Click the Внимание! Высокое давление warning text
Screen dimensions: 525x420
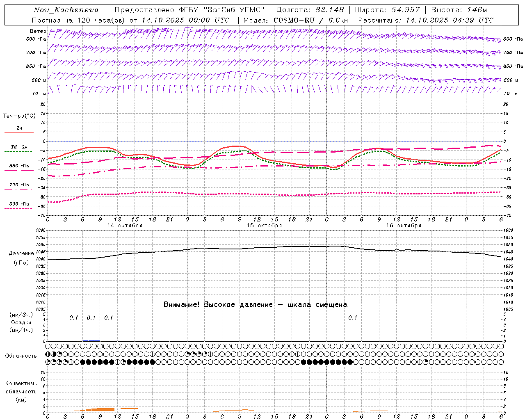point(255,305)
